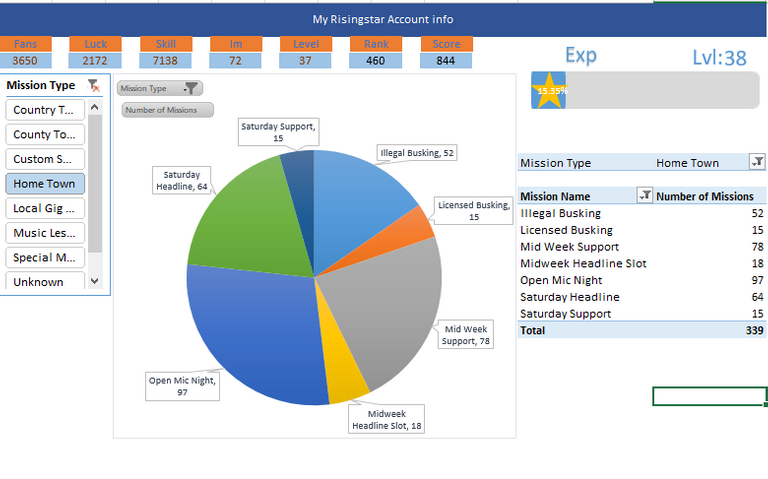Select Midweek Headline Slot table row
The image size is (768, 479).
click(642, 263)
